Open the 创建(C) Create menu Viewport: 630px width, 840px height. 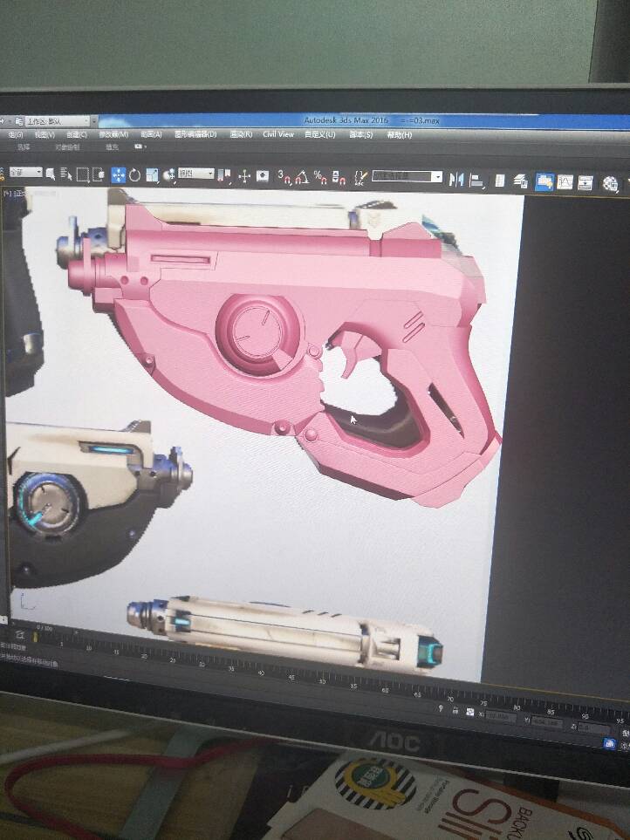point(76,134)
